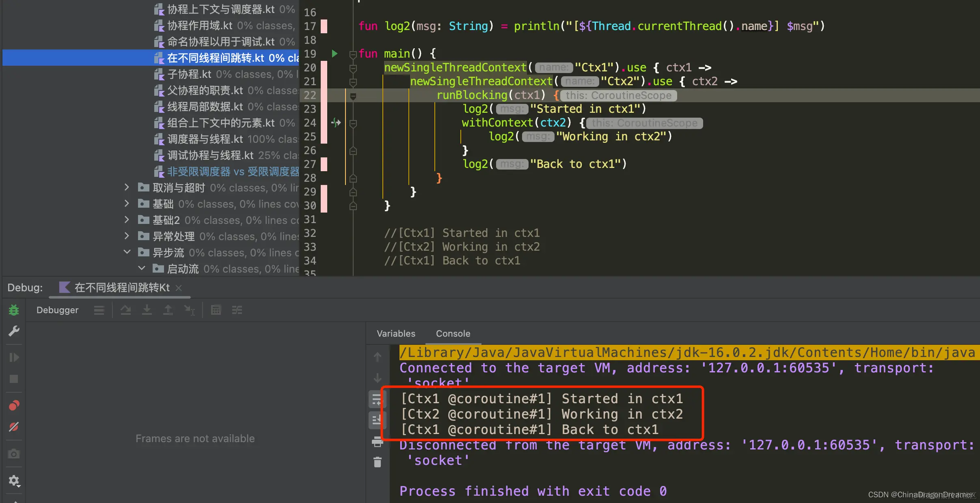Switch to the Variables tab
This screenshot has height=503, width=980.
click(x=396, y=333)
